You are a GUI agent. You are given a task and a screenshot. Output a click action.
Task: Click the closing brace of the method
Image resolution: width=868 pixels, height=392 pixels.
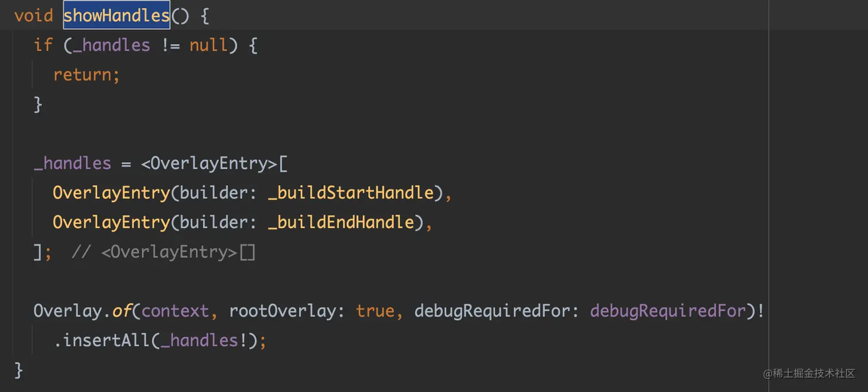(18, 370)
